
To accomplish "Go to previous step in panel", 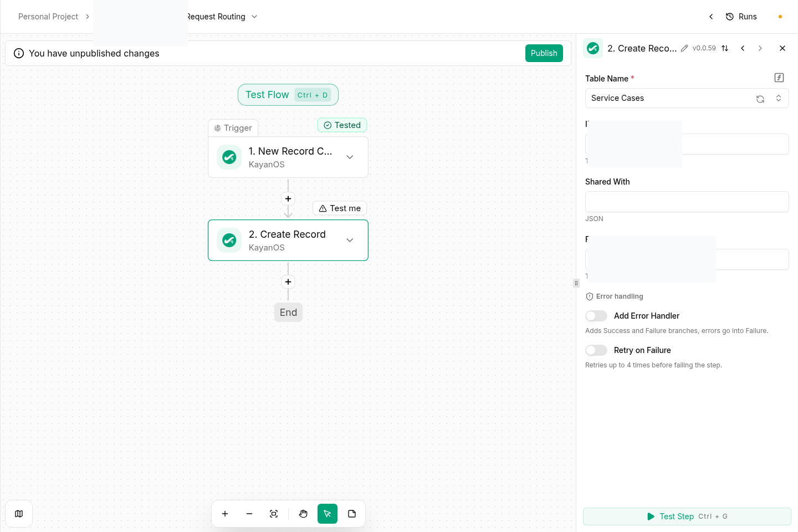I will (743, 48).
